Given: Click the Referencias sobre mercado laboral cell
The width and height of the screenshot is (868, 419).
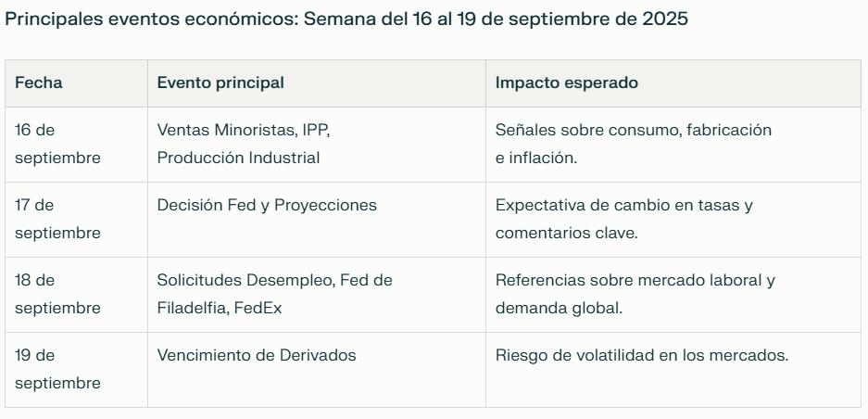Looking at the screenshot, I should (673, 295).
